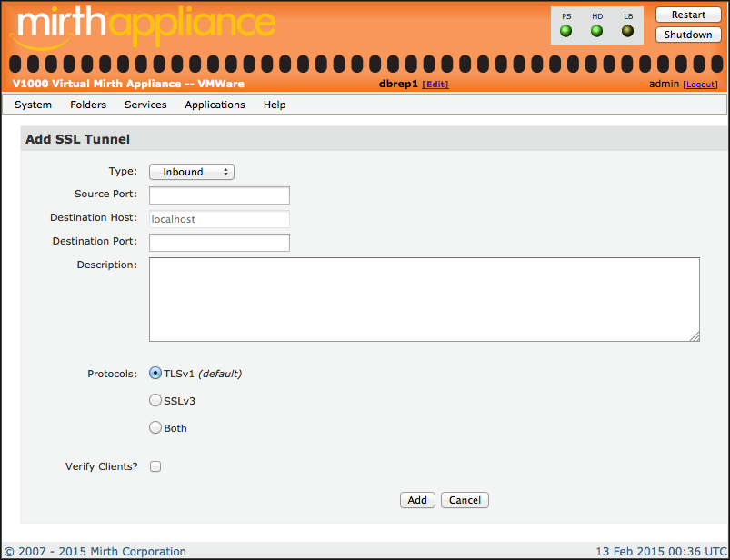Screen dimensions: 730x560
Task: Click the Type: label
Action: pyautogui.click(x=123, y=171)
